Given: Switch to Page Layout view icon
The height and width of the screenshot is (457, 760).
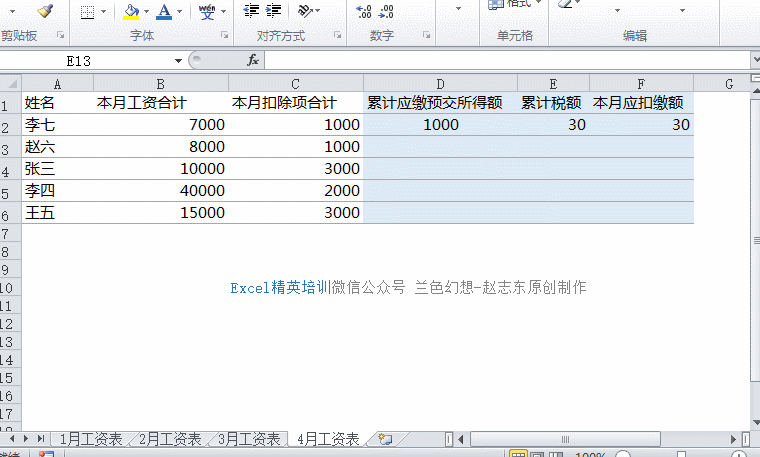Looking at the screenshot, I should 537,454.
